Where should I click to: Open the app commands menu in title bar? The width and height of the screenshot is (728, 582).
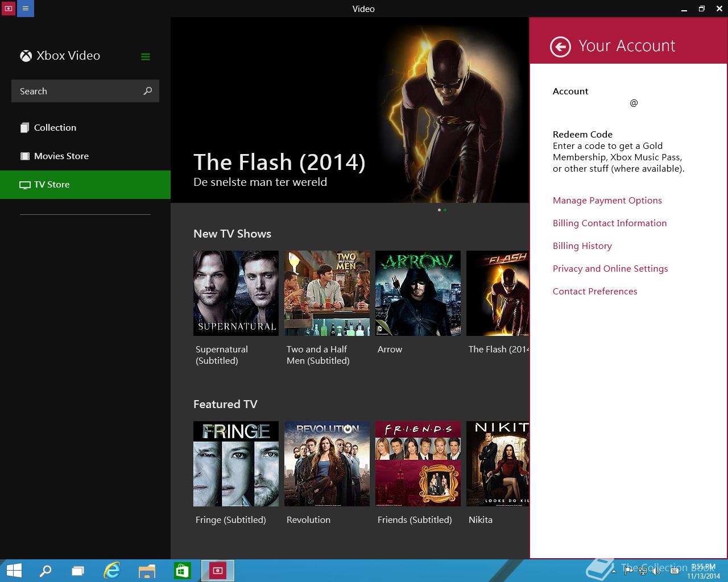[x=26, y=9]
